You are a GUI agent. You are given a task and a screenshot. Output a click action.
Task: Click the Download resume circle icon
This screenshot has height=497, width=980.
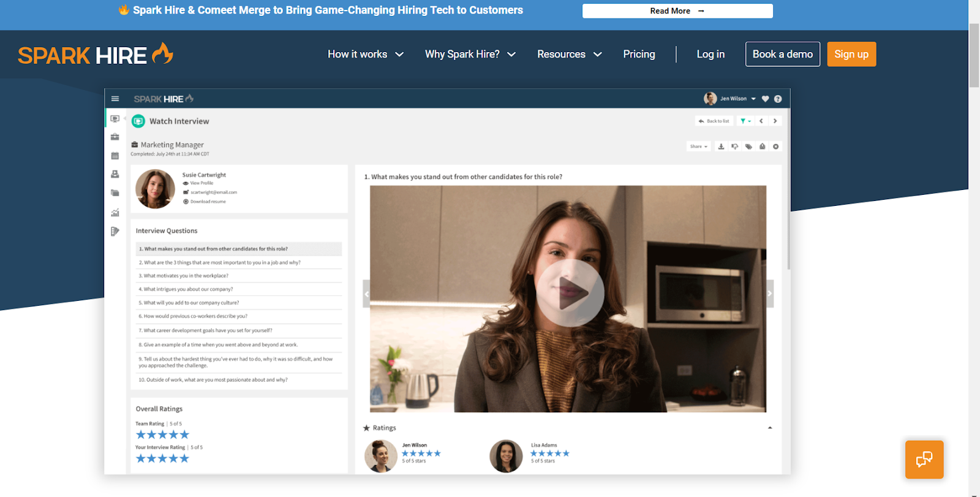click(186, 202)
